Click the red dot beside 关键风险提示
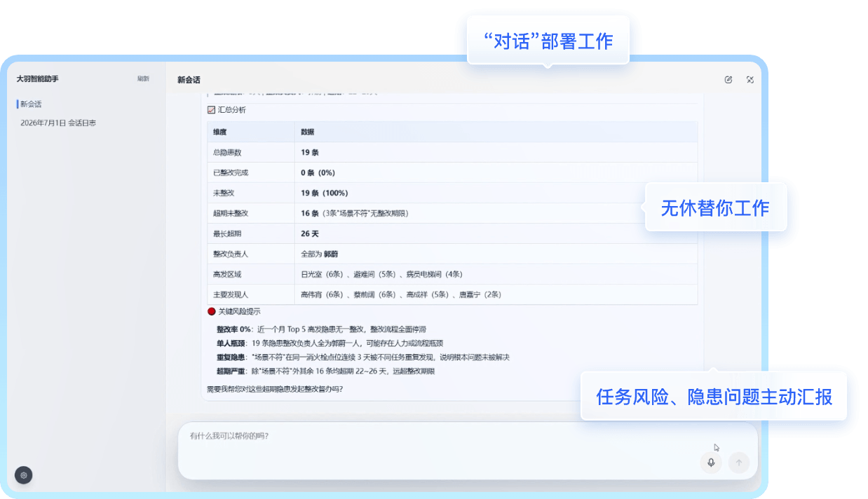868x499 pixels. pos(211,311)
